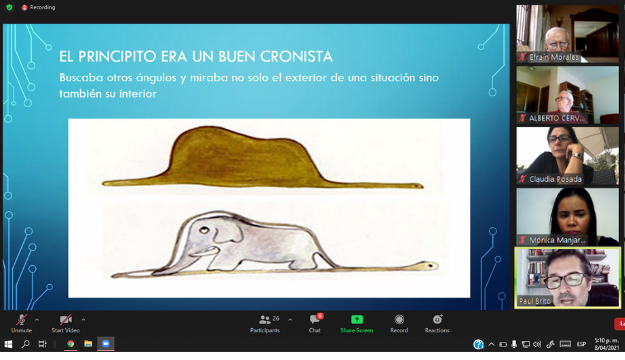This screenshot has width=625, height=360.
Task: Click the green encryption shield icon
Action: (9, 7)
